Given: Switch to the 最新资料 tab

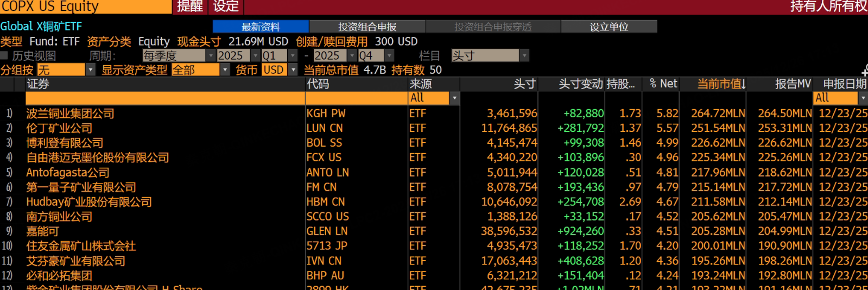Looking at the screenshot, I should pyautogui.click(x=261, y=27).
